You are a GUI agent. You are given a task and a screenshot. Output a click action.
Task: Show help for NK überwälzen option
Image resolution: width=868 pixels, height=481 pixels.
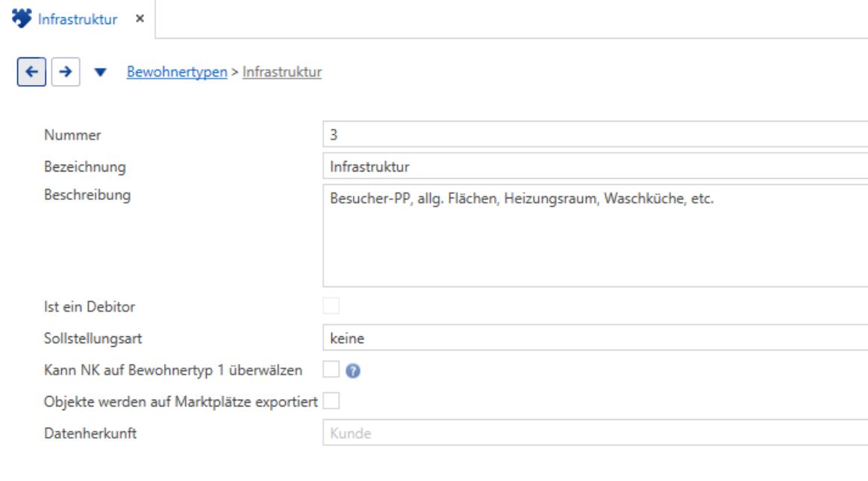pos(353,371)
